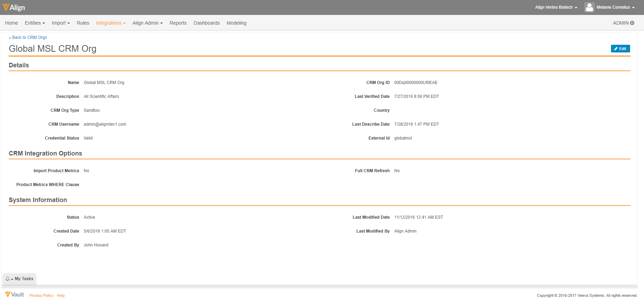Screen dimensions: 644x302
Task: Click the ADMIN arrow circle icon
Action: pos(632,23)
